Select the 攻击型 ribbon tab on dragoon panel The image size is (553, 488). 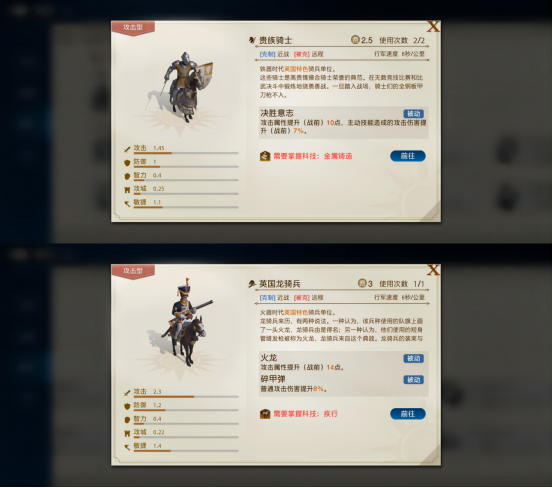pos(133,271)
